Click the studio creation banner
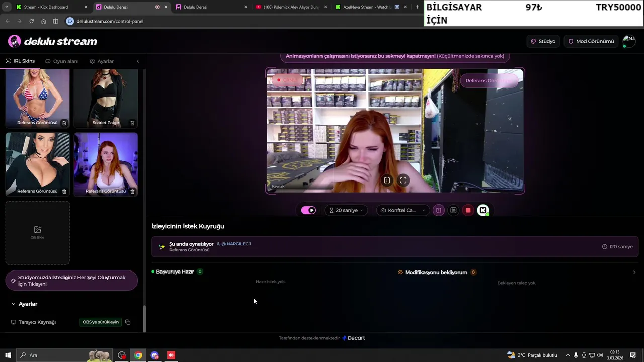644x362 pixels. [71, 281]
